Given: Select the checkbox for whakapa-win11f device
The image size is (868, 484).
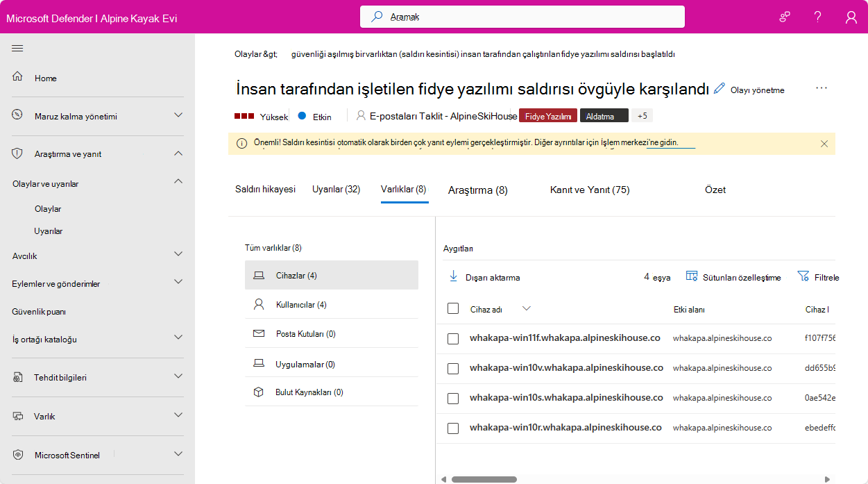Looking at the screenshot, I should click(453, 340).
